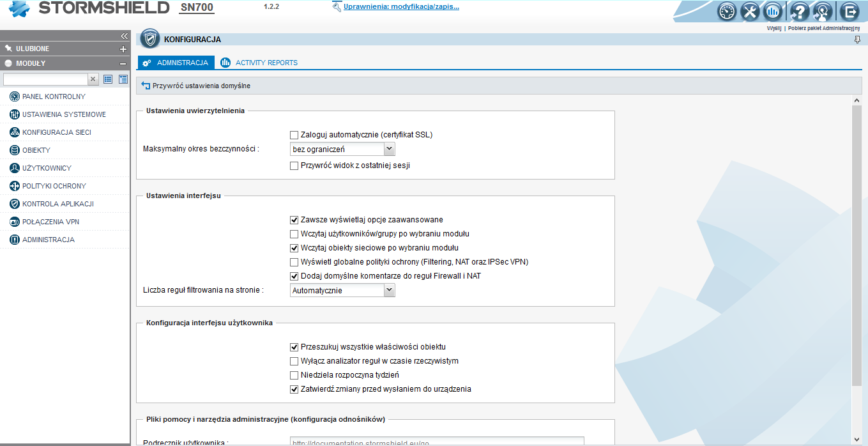Open the question mark help icon
The height and width of the screenshot is (446, 868).
click(x=800, y=12)
